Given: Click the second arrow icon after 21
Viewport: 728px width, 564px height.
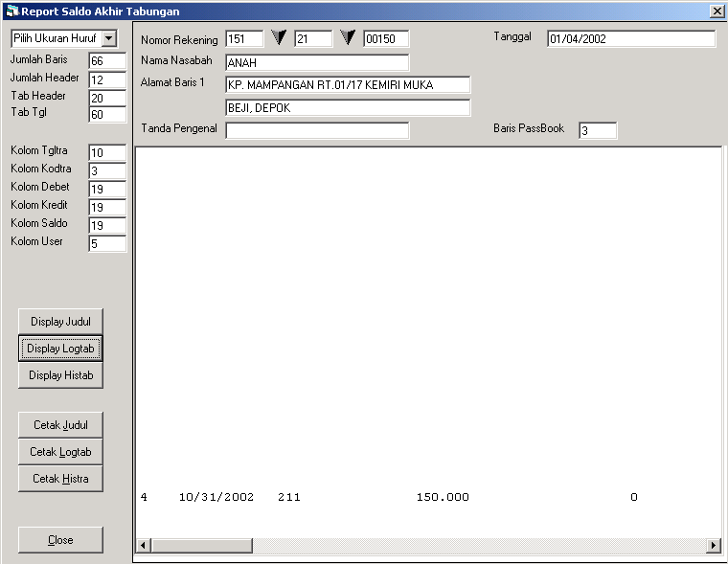Looking at the screenshot, I should [x=348, y=37].
